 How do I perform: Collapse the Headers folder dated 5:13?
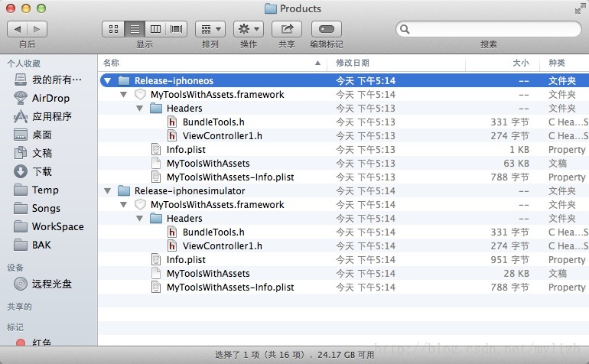140,109
